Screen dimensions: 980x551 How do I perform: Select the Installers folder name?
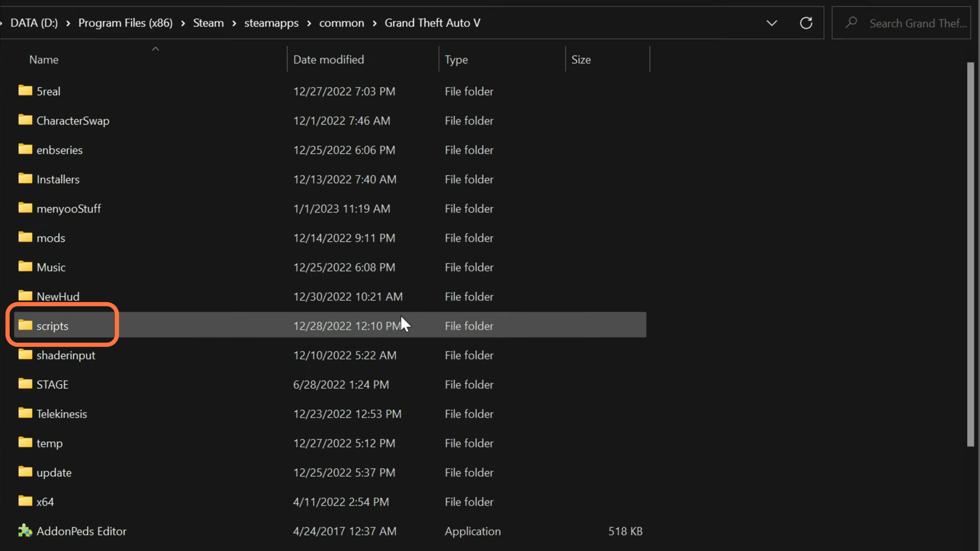(58, 179)
